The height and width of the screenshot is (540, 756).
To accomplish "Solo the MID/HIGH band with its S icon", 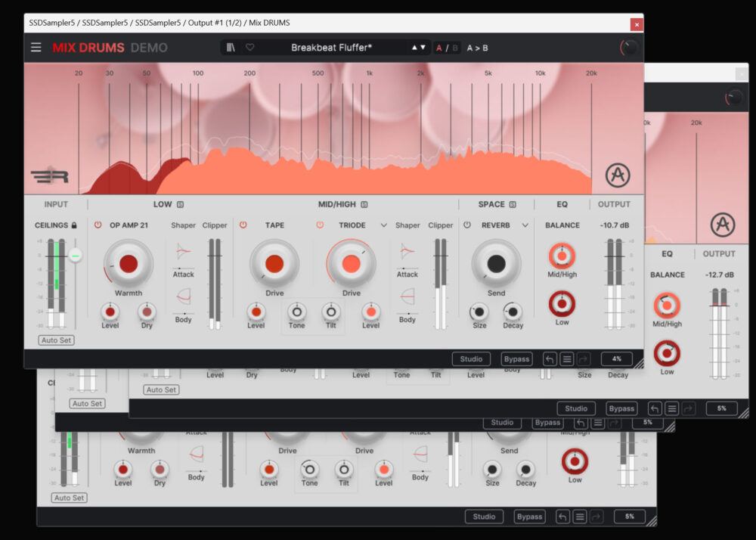I will tap(364, 204).
